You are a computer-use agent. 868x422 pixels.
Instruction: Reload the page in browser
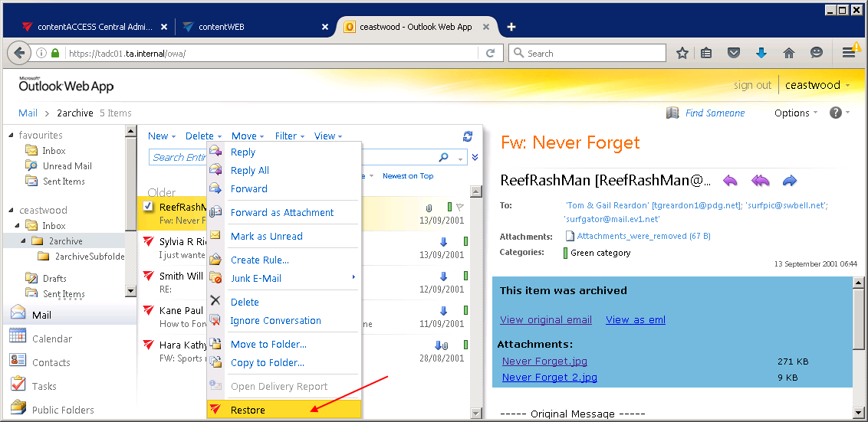coord(490,53)
